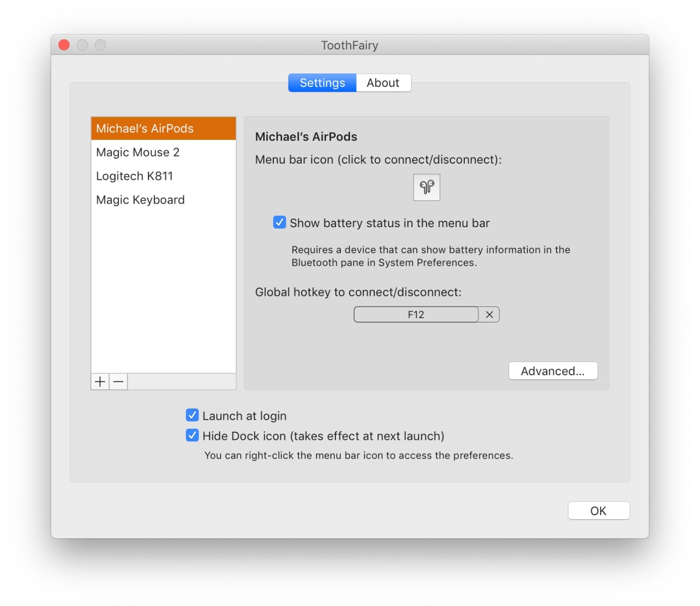
Task: Add a new device with plus button
Action: click(x=100, y=382)
